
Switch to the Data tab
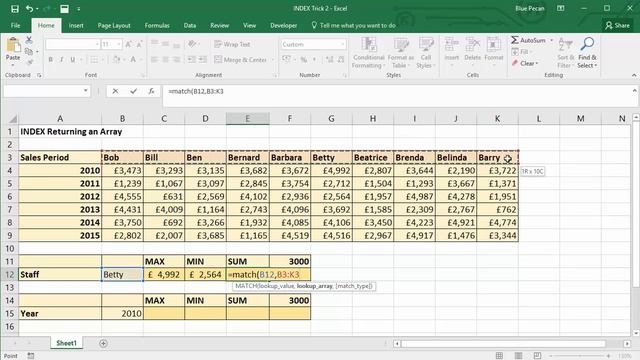click(x=189, y=25)
